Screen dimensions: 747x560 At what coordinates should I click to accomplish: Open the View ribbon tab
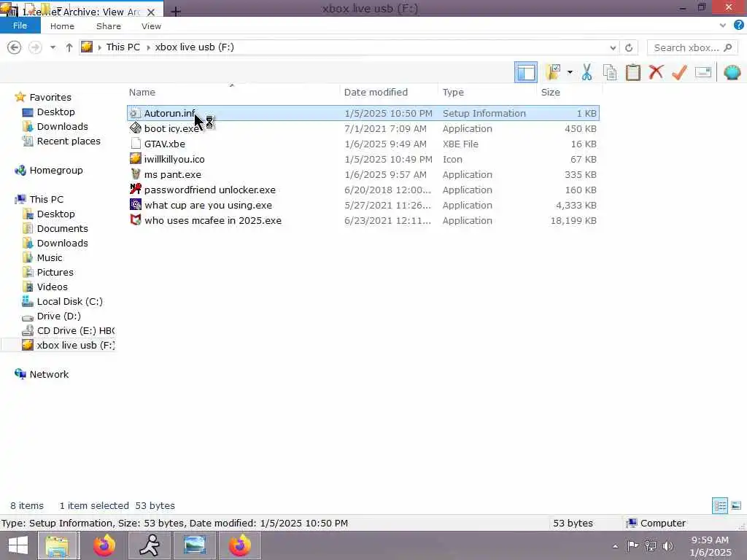click(x=151, y=26)
